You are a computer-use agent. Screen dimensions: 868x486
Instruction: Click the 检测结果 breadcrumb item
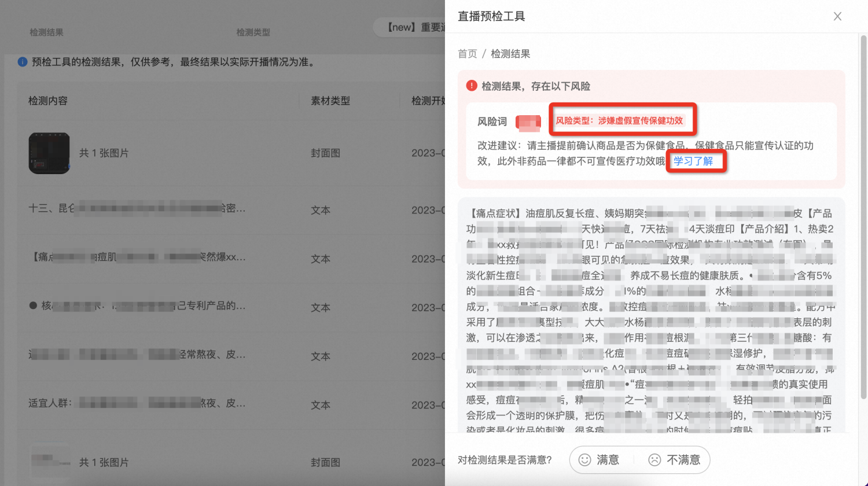(510, 54)
